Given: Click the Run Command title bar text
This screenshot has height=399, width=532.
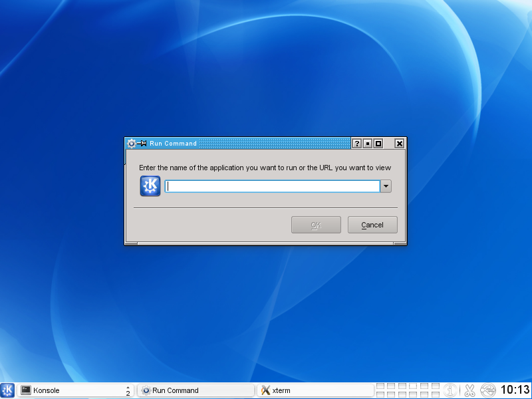Looking at the screenshot, I should click(x=173, y=144).
